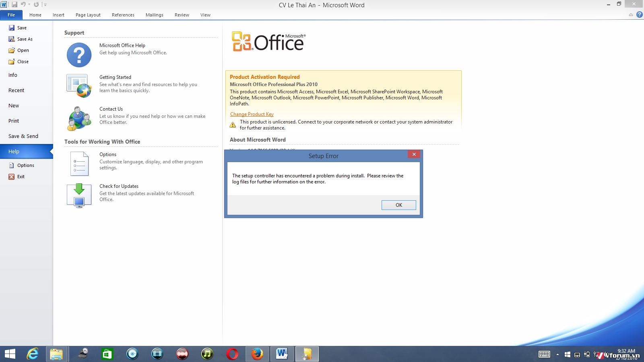Click the unlicensed product warning triangle icon
This screenshot has height=362, width=644.
(233, 125)
